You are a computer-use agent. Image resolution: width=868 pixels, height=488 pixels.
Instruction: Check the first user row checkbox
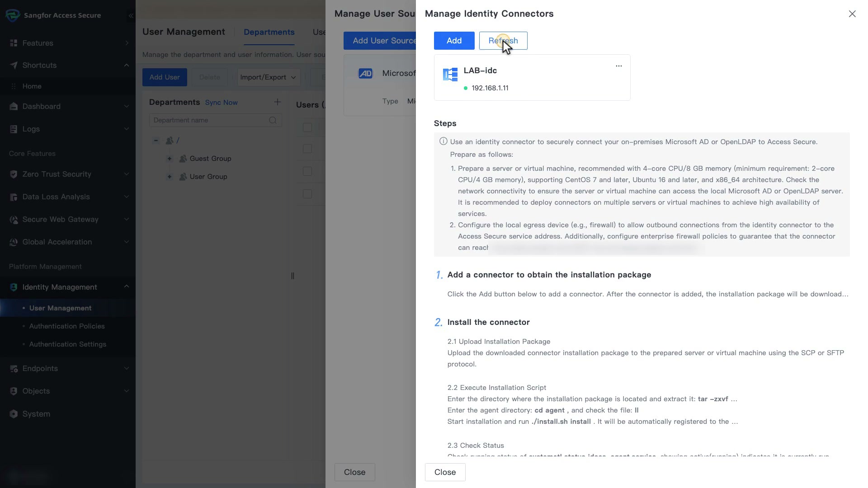(x=307, y=149)
